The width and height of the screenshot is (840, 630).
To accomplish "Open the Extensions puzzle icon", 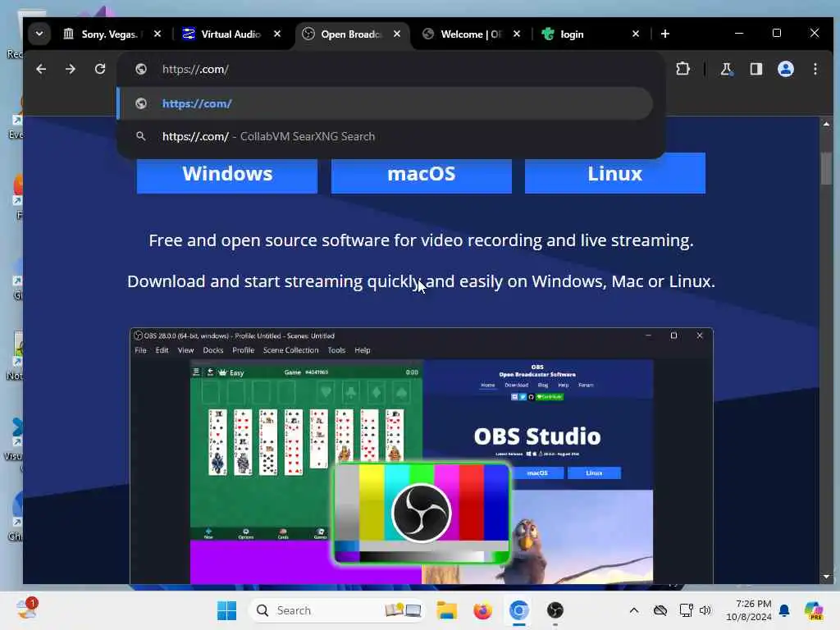I will 682,69.
